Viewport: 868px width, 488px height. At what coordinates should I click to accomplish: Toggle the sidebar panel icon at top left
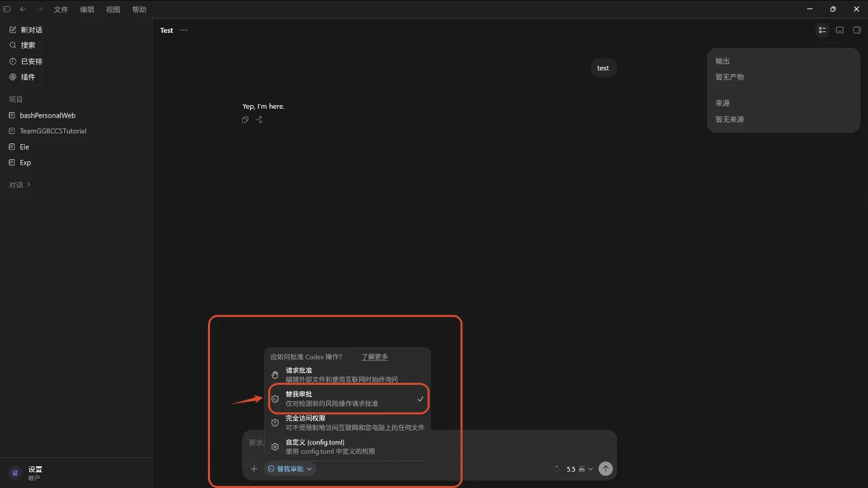pyautogui.click(x=7, y=10)
